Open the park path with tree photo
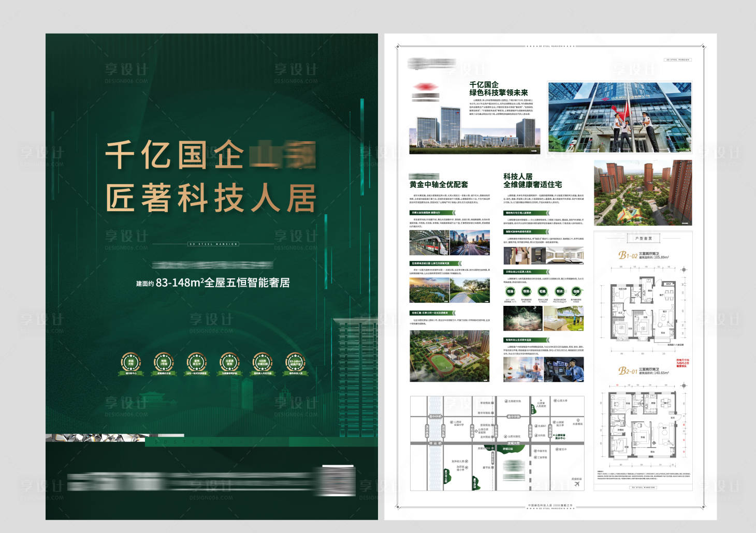756x533 pixels. pyautogui.click(x=470, y=290)
